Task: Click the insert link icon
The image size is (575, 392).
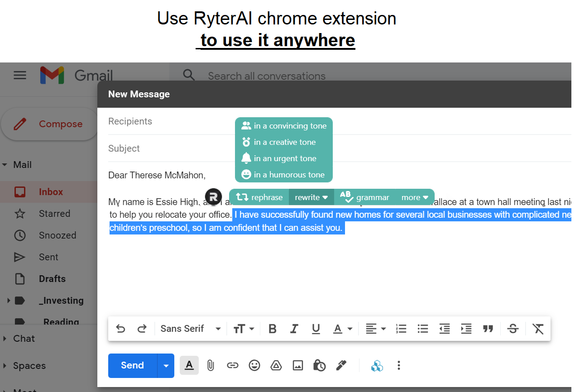Action: (x=233, y=365)
